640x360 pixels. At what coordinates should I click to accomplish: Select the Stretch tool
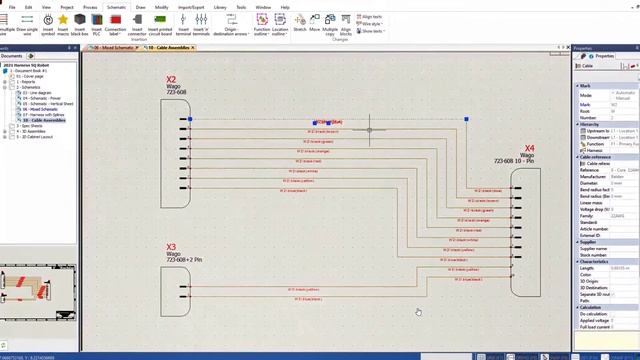point(300,22)
